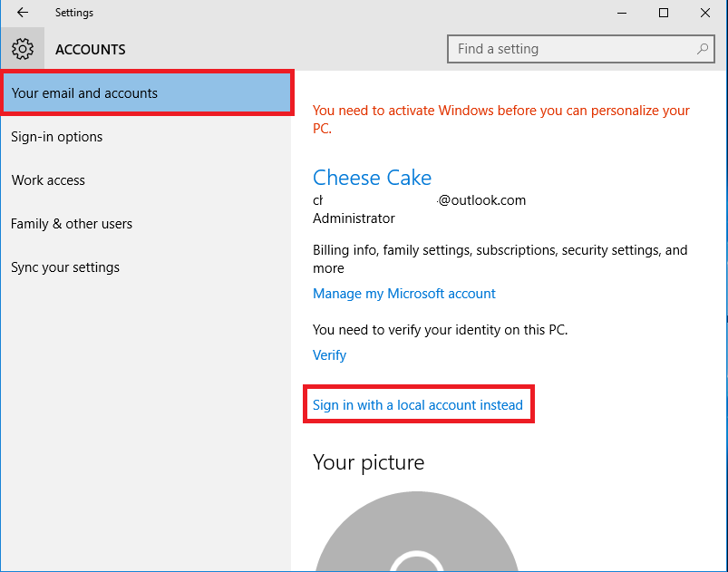This screenshot has height=572, width=728.
Task: Click the activate Windows warning message
Action: coord(501,120)
